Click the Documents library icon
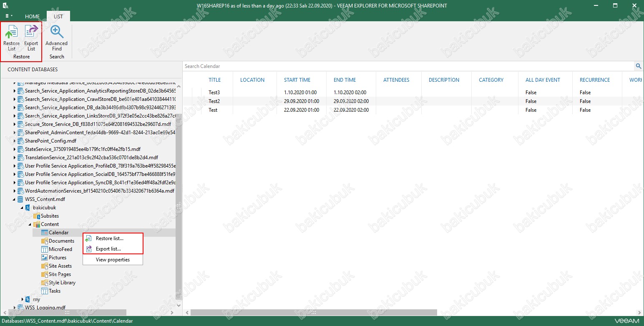 coord(45,241)
